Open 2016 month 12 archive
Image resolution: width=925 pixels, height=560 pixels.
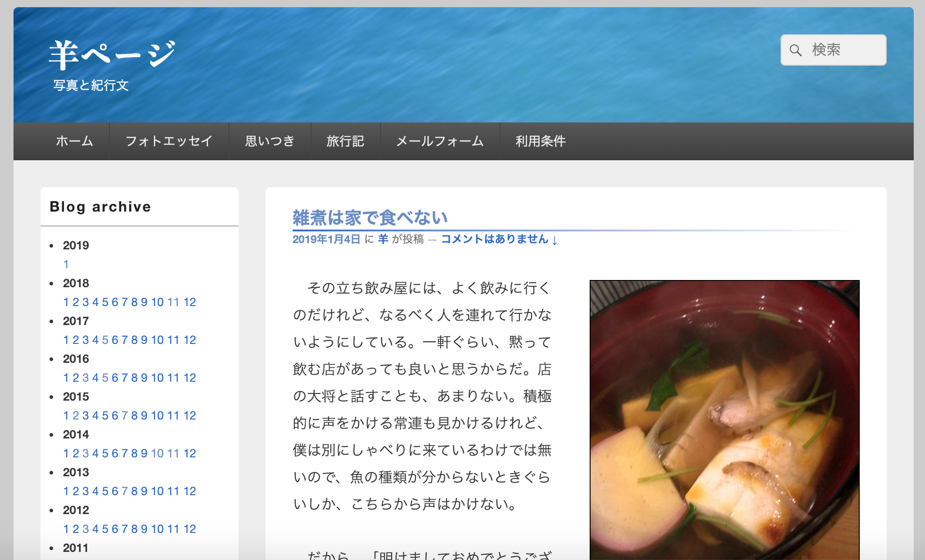coord(190,378)
